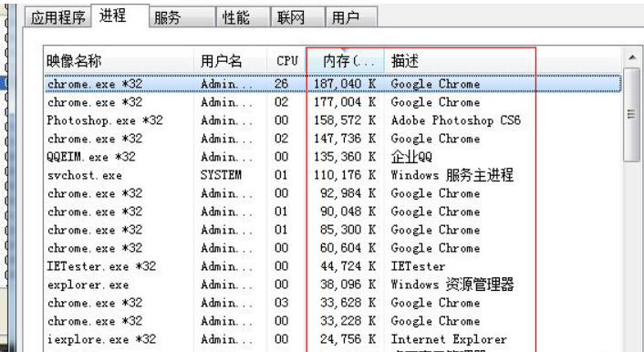Select the explorer.exe process name
644x352 pixels.
click(x=88, y=285)
